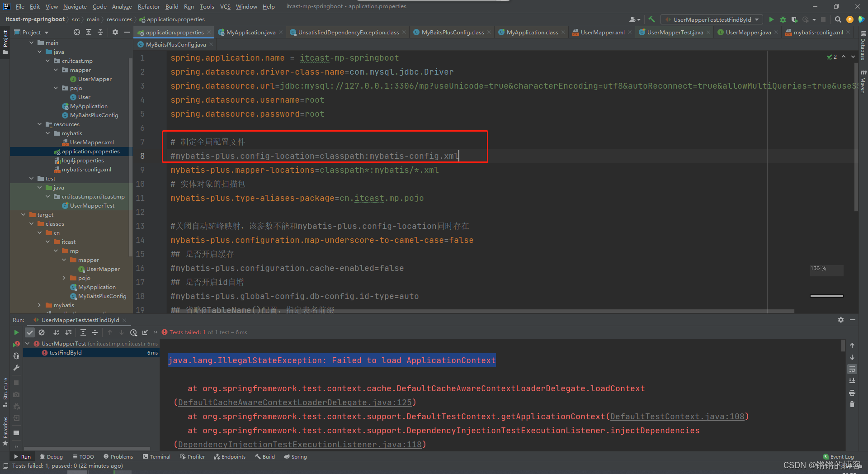This screenshot has height=474, width=868.
Task: Switch to the MyApplication.java tab
Action: pos(250,32)
